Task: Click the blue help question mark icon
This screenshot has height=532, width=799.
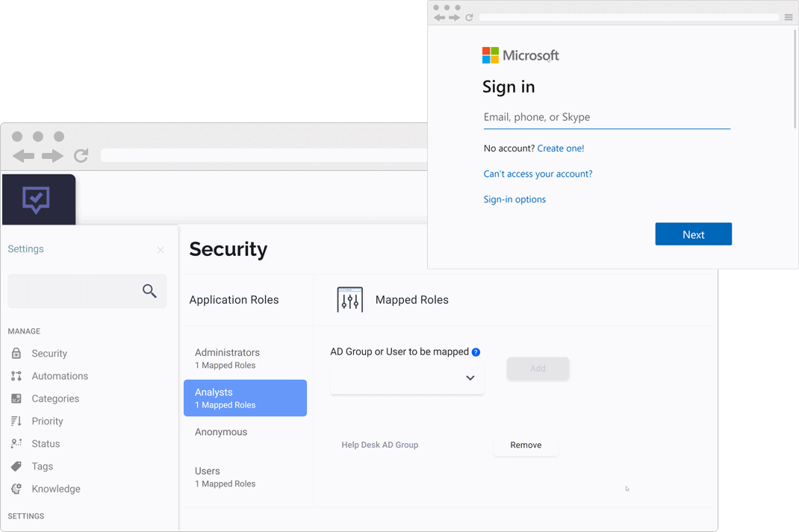Action: click(476, 351)
